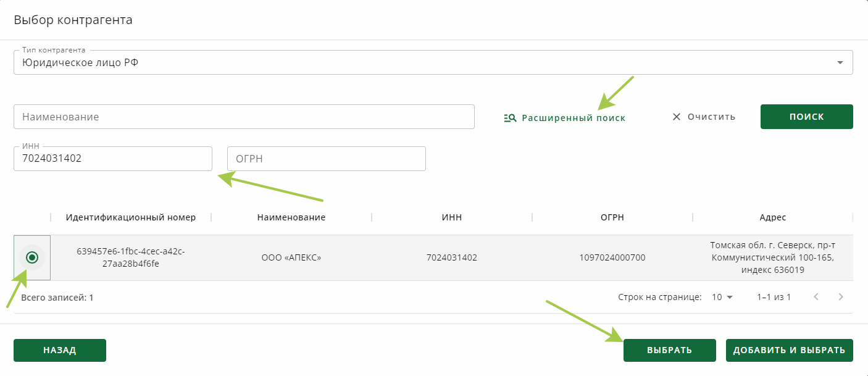
Task: Open the Тип контрагента dropdown
Action: (840, 62)
